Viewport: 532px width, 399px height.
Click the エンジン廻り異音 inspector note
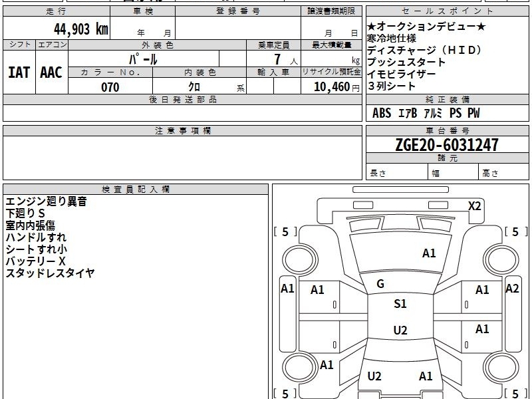tap(46, 201)
